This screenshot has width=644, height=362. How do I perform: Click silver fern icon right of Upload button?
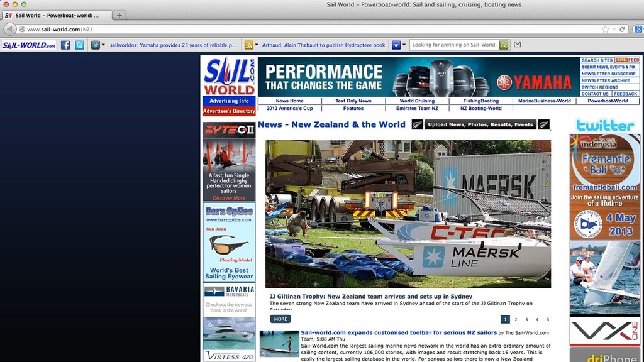click(x=544, y=124)
